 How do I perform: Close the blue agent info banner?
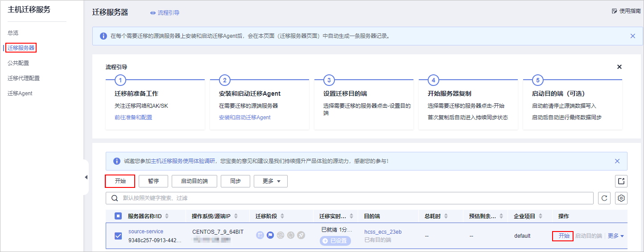pyautogui.click(x=632, y=36)
